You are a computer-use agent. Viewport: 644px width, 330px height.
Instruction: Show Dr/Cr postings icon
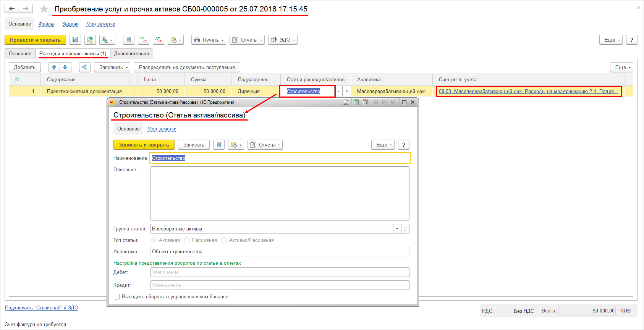tap(144, 40)
